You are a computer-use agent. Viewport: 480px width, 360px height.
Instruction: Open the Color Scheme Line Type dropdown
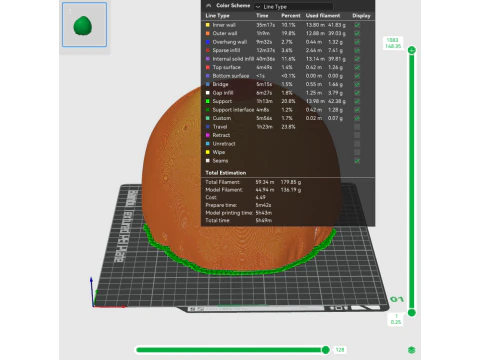(293, 6)
